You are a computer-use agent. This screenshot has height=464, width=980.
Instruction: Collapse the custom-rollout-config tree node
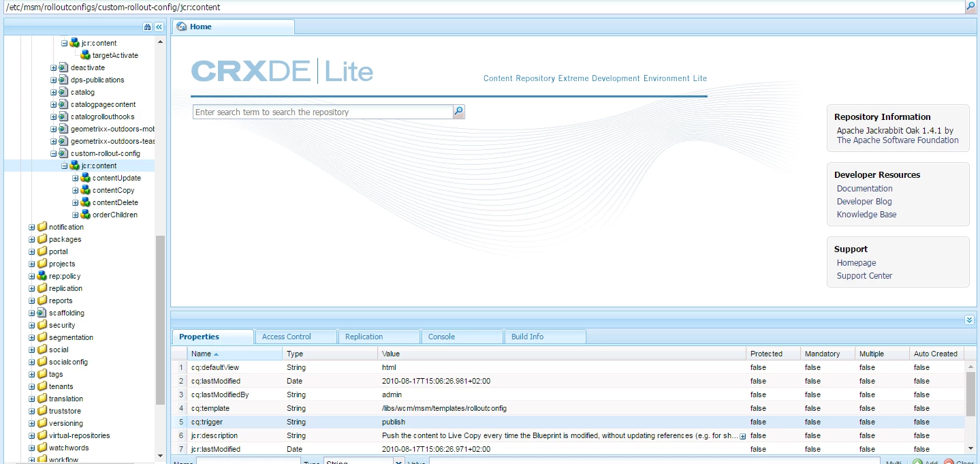point(54,153)
